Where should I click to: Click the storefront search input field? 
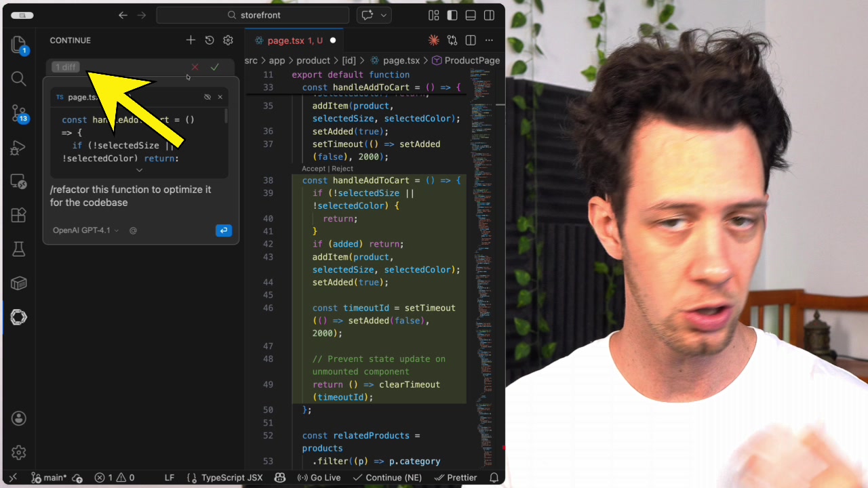[x=252, y=15]
